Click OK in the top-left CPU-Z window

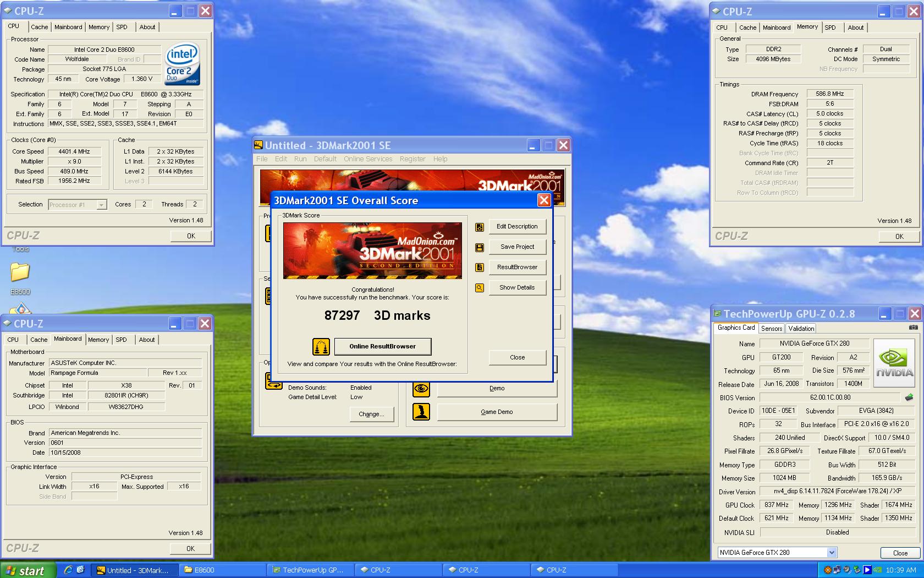191,236
